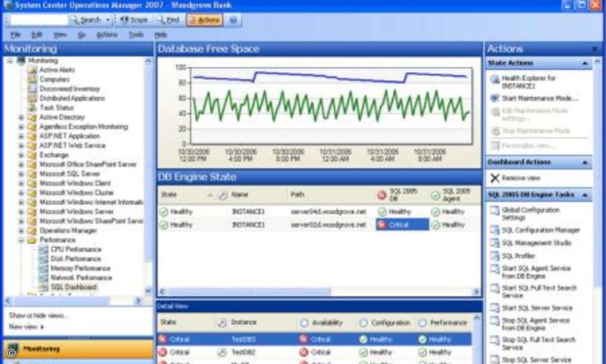Image resolution: width=606 pixels, height=364 pixels.
Task: Open Network Performance view
Action: 81,278
